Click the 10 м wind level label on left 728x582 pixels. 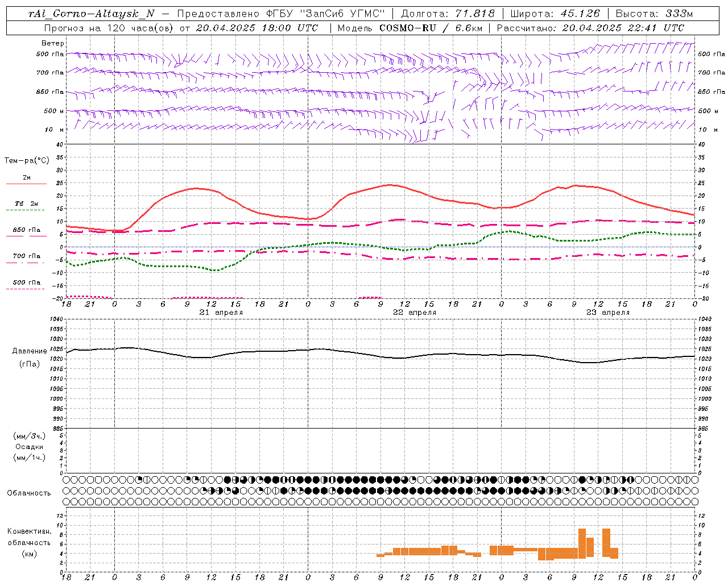54,130
